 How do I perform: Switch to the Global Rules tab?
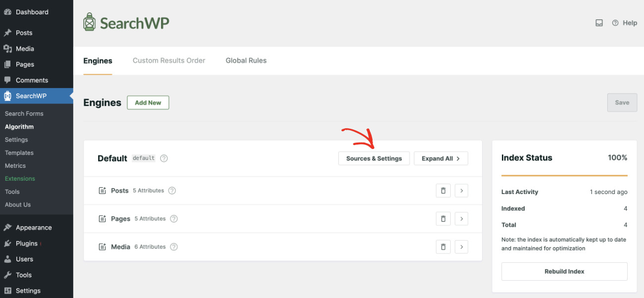tap(246, 60)
